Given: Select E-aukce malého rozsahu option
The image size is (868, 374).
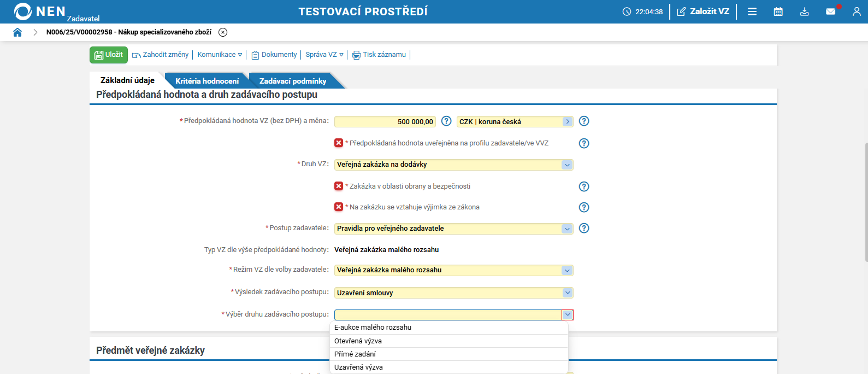Looking at the screenshot, I should [x=449, y=328].
